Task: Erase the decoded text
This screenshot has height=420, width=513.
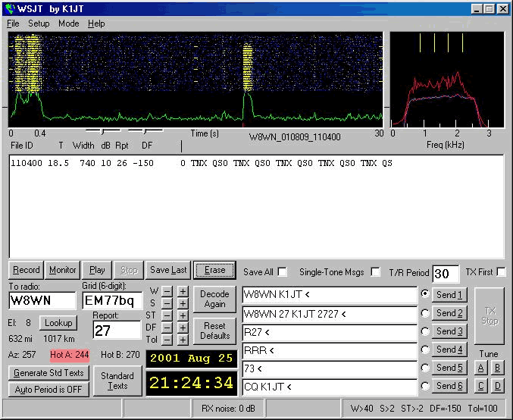Action: click(x=214, y=270)
